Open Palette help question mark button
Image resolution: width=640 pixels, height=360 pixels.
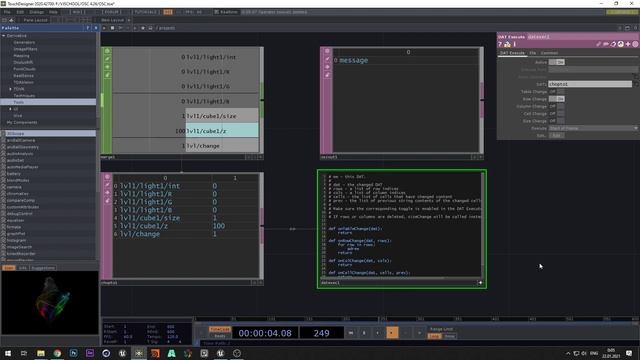(x=88, y=28)
